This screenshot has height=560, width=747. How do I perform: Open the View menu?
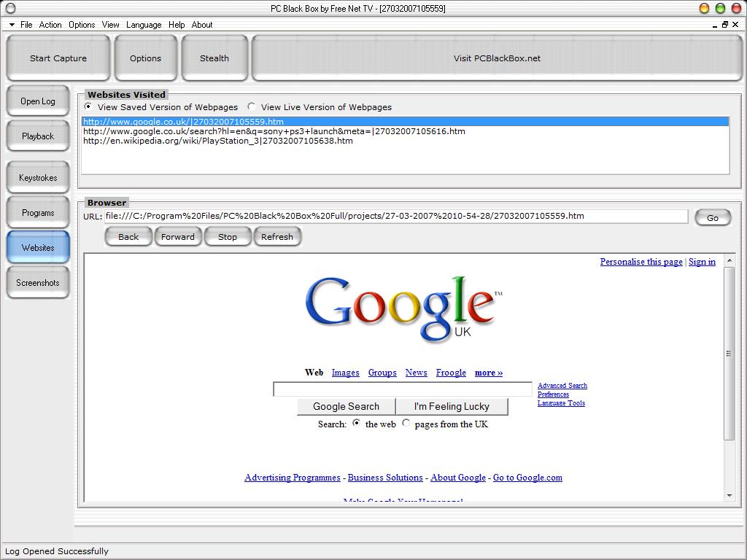point(111,25)
